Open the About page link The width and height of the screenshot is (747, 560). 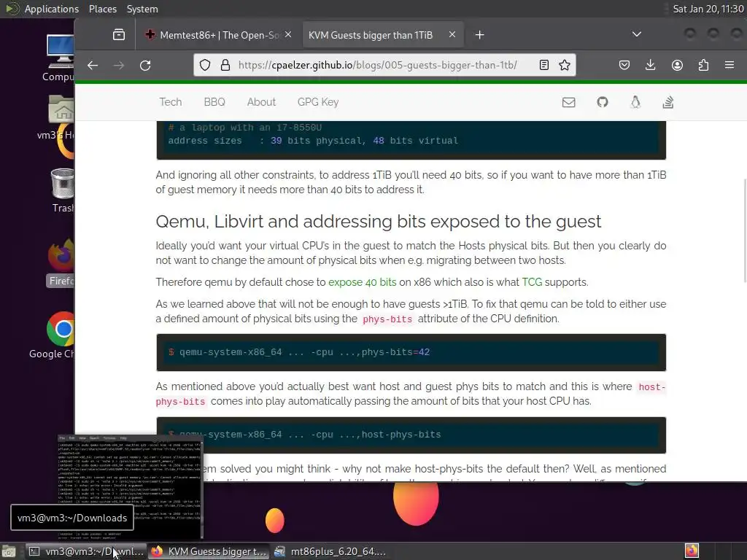pyautogui.click(x=261, y=102)
